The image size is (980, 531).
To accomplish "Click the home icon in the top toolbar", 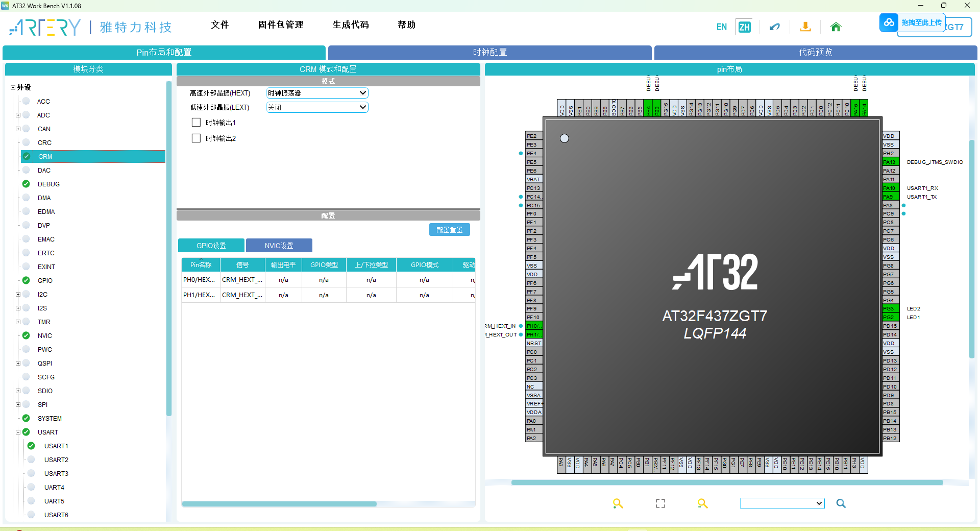I will 836,27.
